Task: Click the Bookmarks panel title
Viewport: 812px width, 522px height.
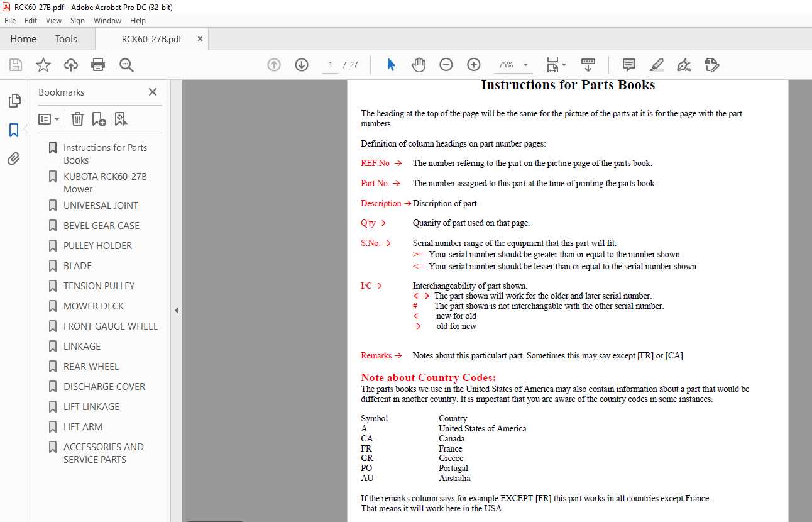Action: pyautogui.click(x=61, y=92)
